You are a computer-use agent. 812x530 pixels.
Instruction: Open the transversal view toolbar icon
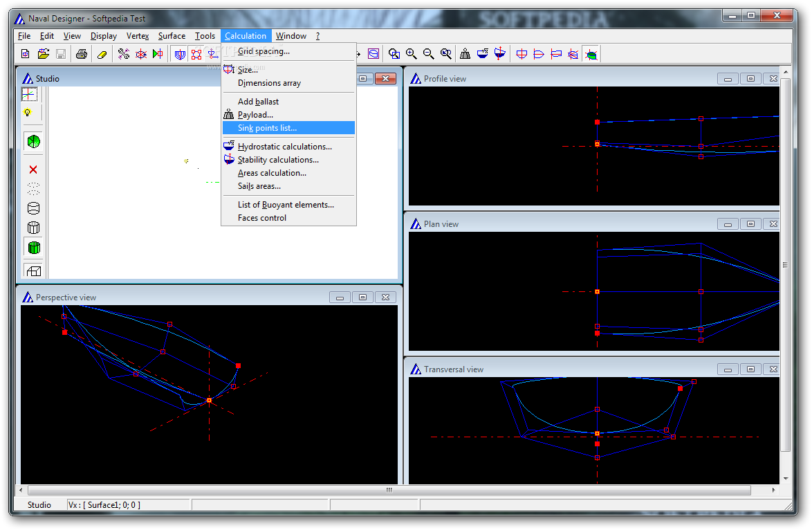point(522,54)
